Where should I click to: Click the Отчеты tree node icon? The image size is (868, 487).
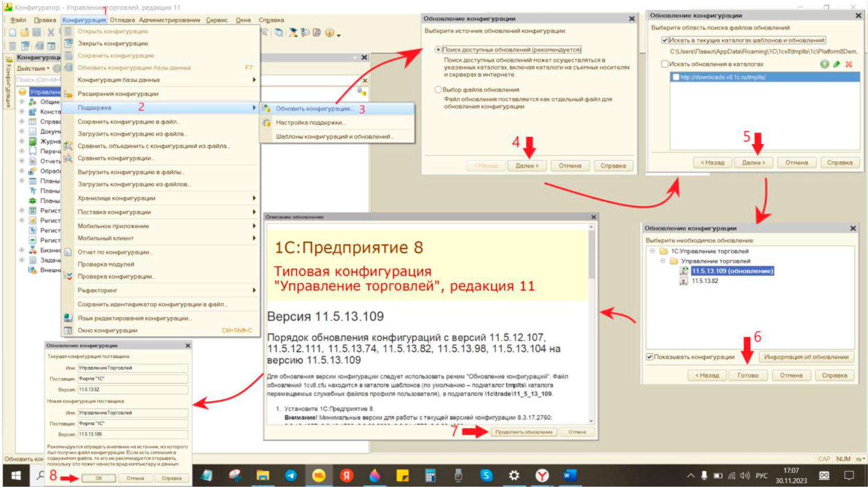point(33,161)
